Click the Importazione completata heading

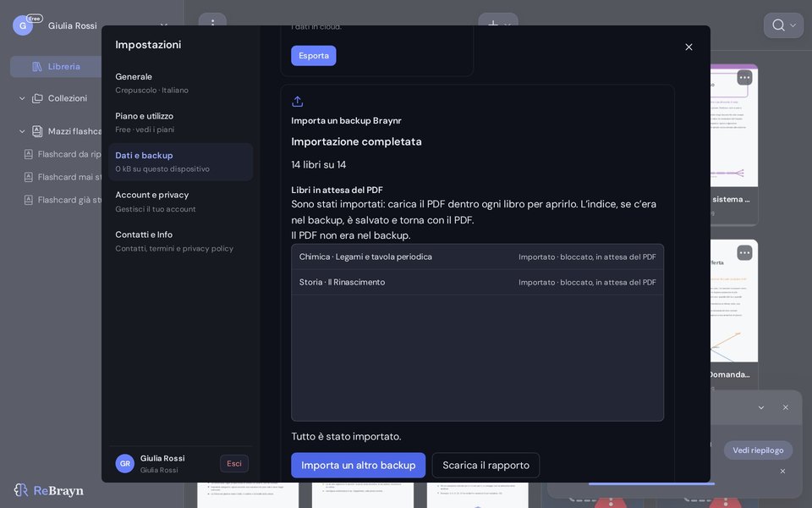click(x=356, y=141)
